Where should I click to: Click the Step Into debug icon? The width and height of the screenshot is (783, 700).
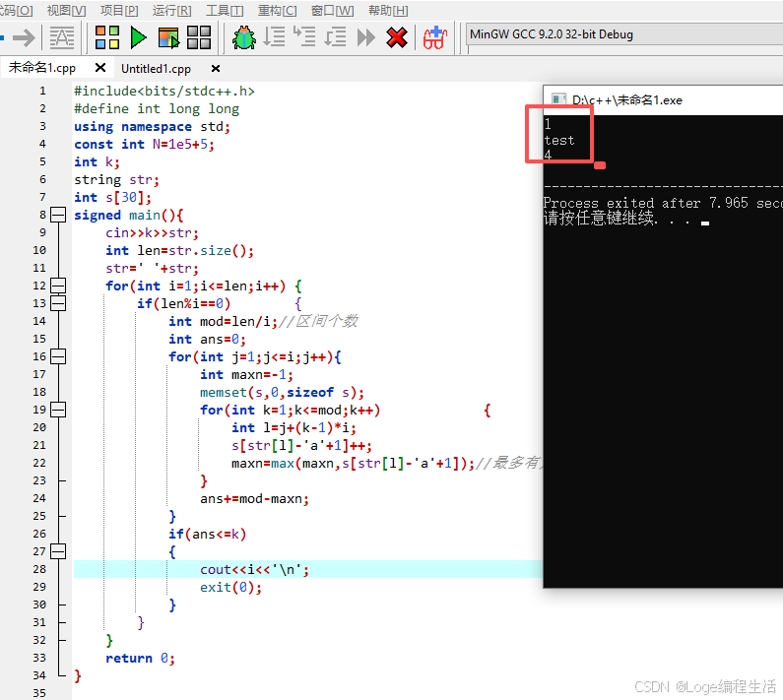click(304, 36)
